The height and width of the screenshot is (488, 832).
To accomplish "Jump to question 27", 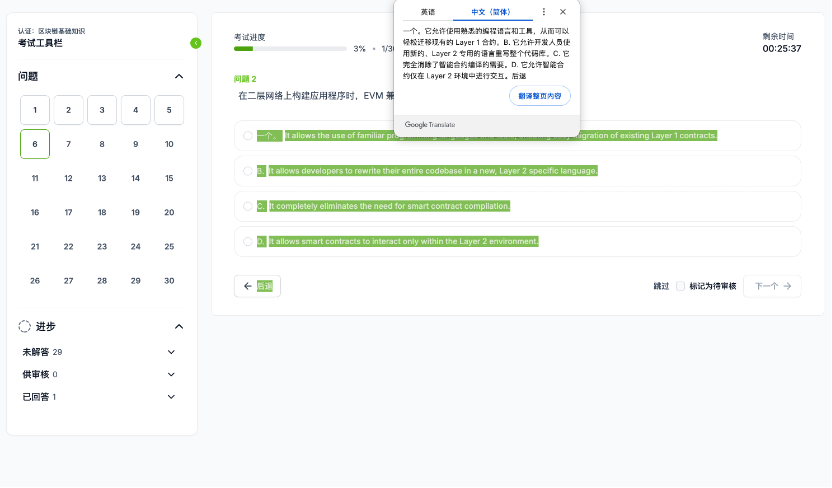I will tap(68, 281).
